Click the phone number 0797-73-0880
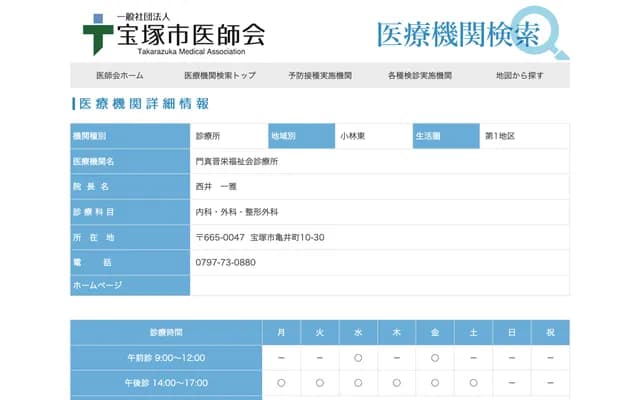The height and width of the screenshot is (400, 640). pyautogui.click(x=226, y=262)
